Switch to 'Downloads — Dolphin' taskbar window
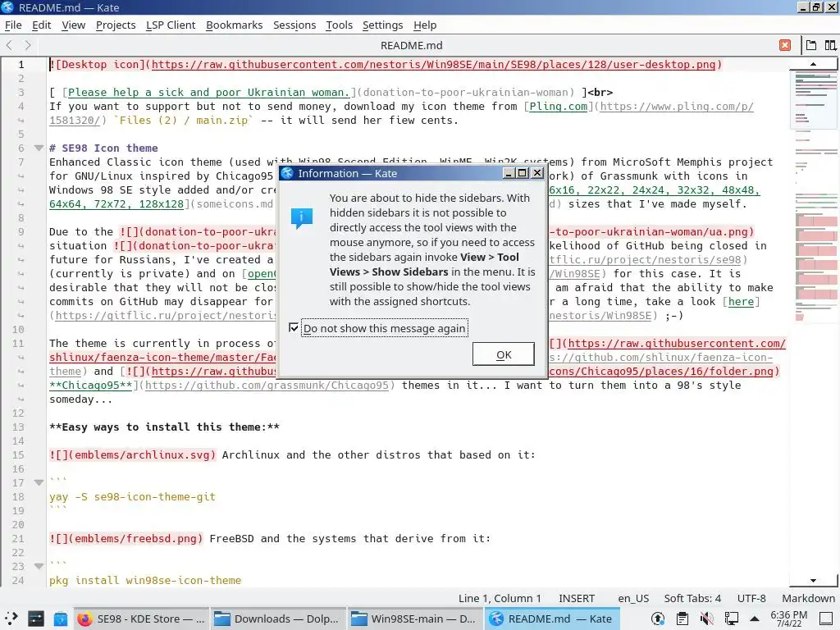Image resolution: width=840 pixels, height=630 pixels. click(277, 619)
